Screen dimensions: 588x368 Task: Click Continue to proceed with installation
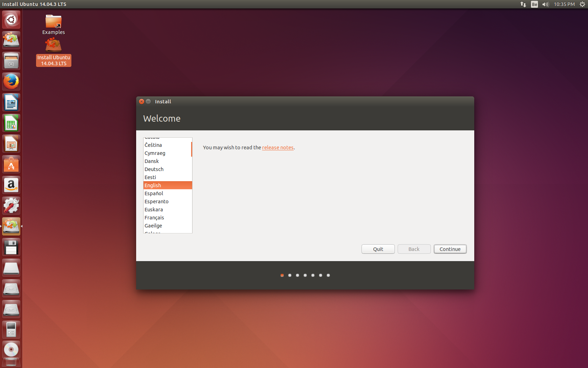pos(450,249)
